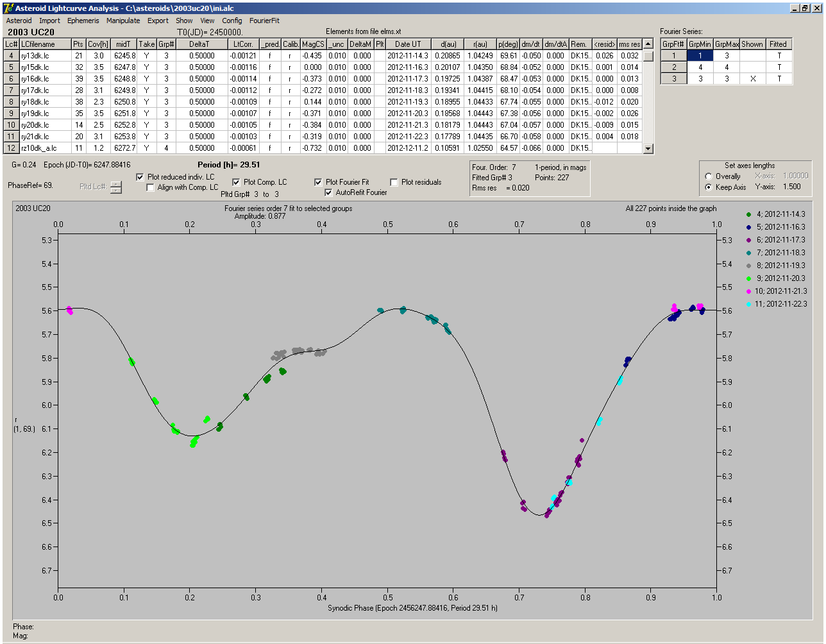Open the Config menu
The height and width of the screenshot is (644, 826).
[x=232, y=21]
